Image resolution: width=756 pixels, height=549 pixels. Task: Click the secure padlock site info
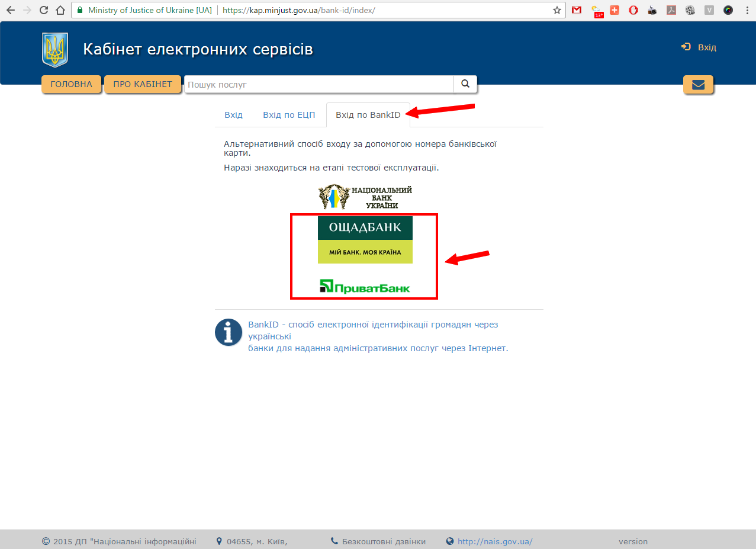click(80, 10)
